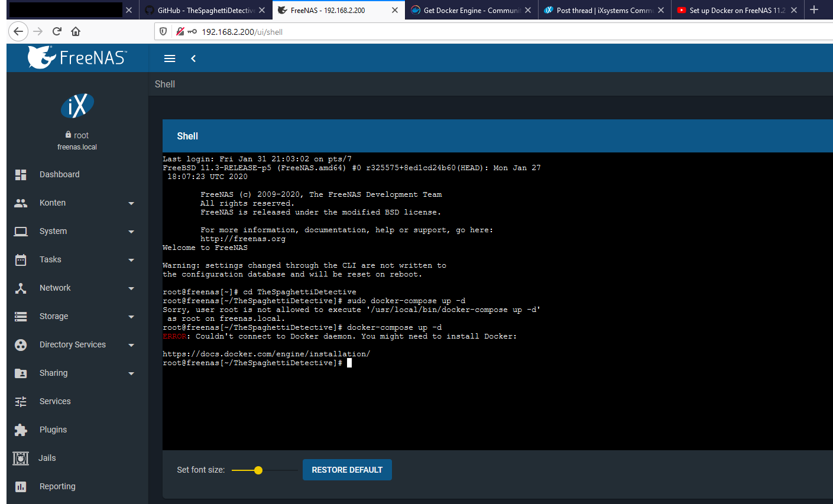Click the Plugins puzzle-piece icon
The width and height of the screenshot is (833, 504).
(21, 430)
